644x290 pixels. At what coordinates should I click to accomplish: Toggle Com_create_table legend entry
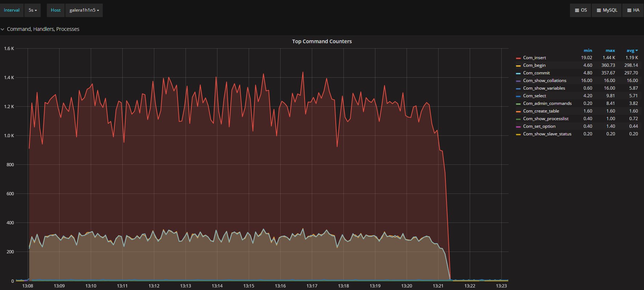click(541, 111)
